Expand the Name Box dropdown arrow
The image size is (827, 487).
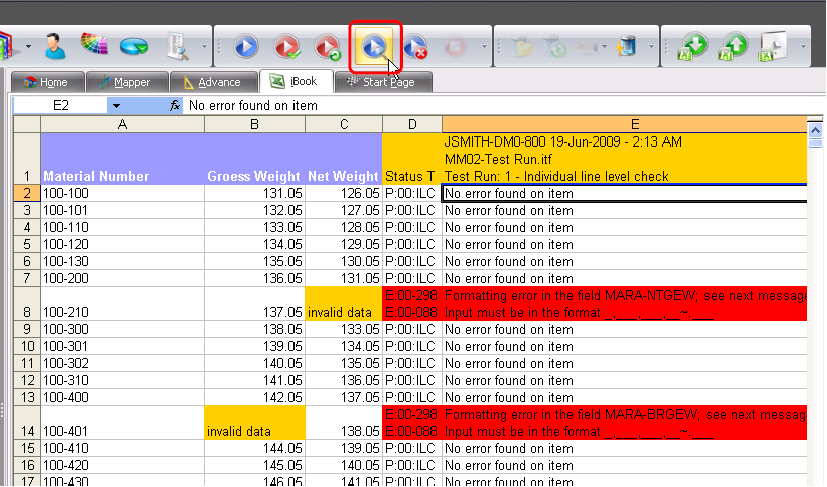pyautogui.click(x=116, y=105)
